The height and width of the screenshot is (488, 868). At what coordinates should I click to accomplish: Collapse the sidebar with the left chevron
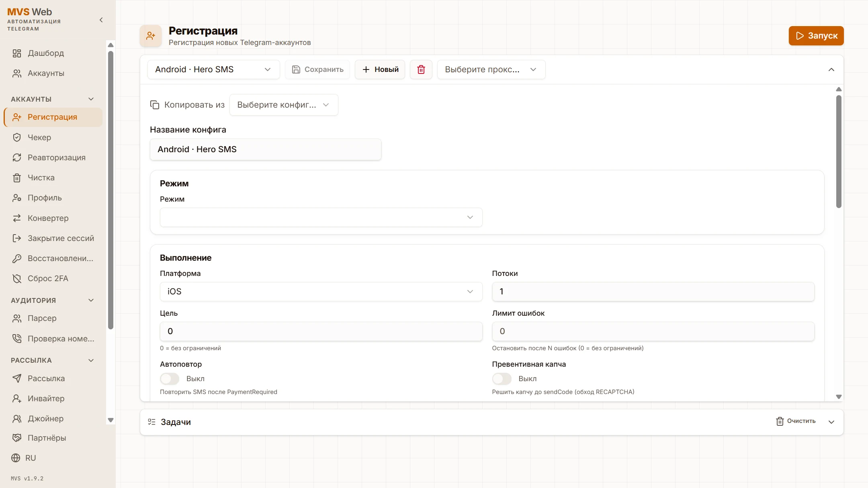coord(101,20)
